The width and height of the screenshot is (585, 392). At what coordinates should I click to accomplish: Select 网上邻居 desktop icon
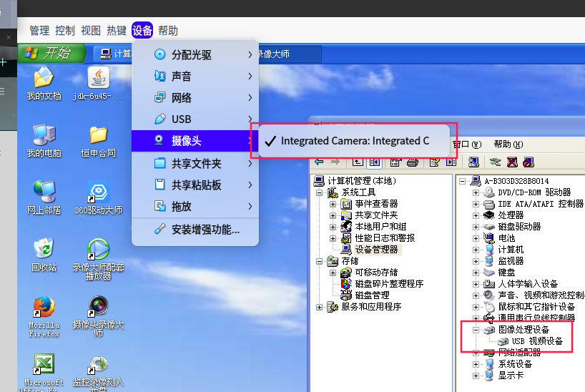44,198
